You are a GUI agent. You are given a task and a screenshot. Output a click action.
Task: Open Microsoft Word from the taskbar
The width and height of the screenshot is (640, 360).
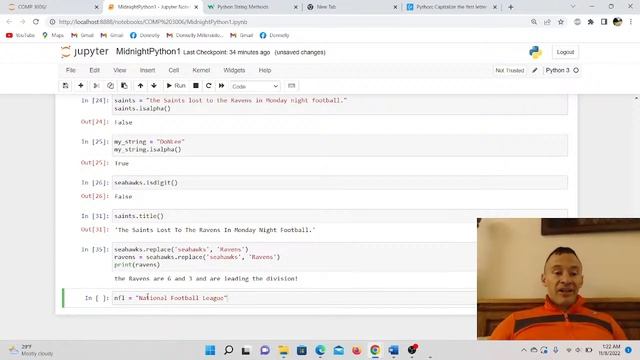tap(393, 350)
